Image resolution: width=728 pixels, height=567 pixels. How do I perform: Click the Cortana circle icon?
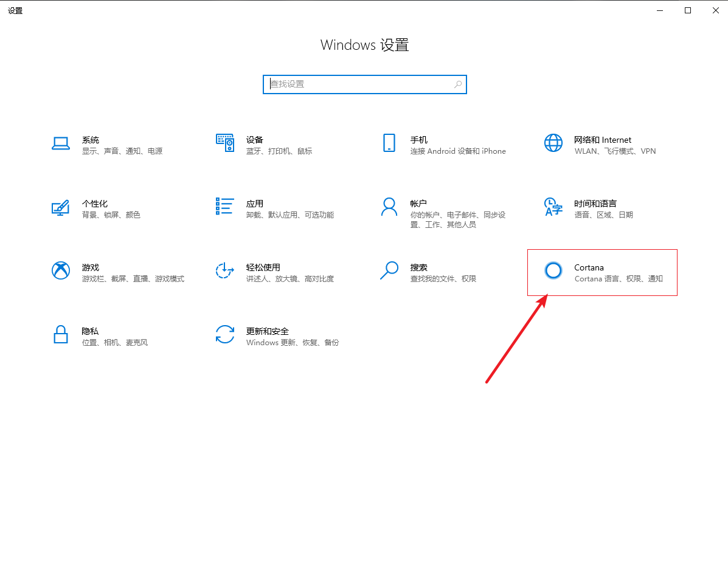click(x=553, y=270)
